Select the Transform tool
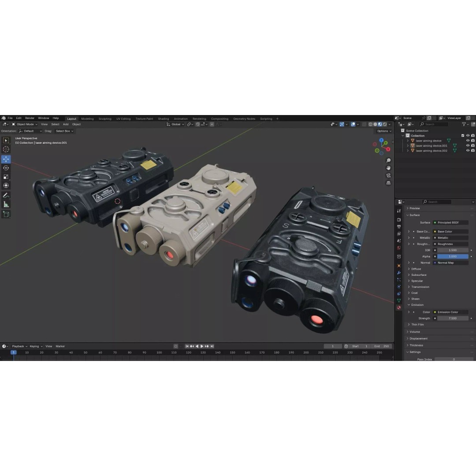Image resolution: width=476 pixels, height=476 pixels. [6, 186]
